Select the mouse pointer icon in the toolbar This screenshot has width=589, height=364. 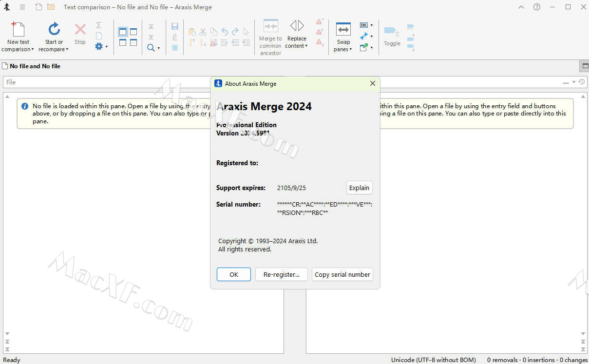[x=246, y=32]
